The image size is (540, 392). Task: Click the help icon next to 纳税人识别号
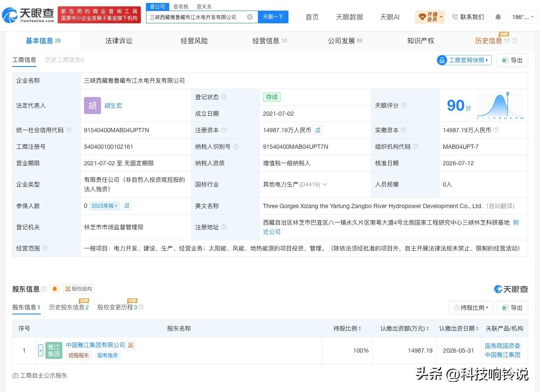coord(236,147)
